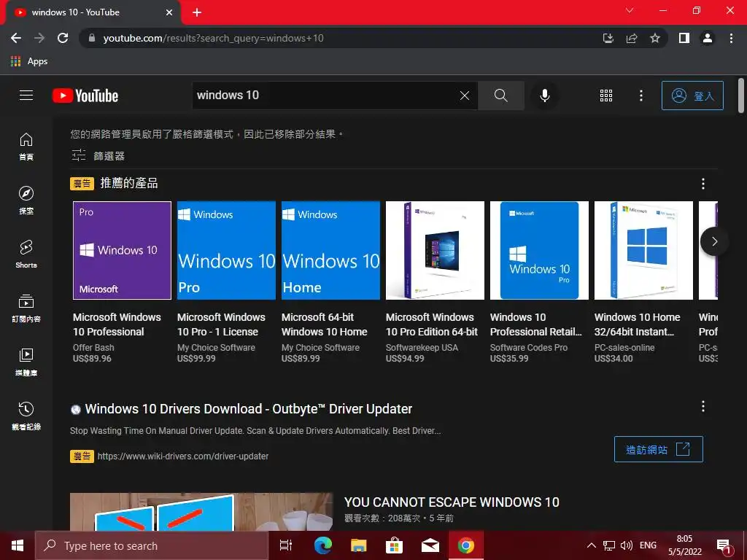Image resolution: width=747 pixels, height=560 pixels.
Task: Show hidden system tray icons chevron
Action: [x=591, y=545]
